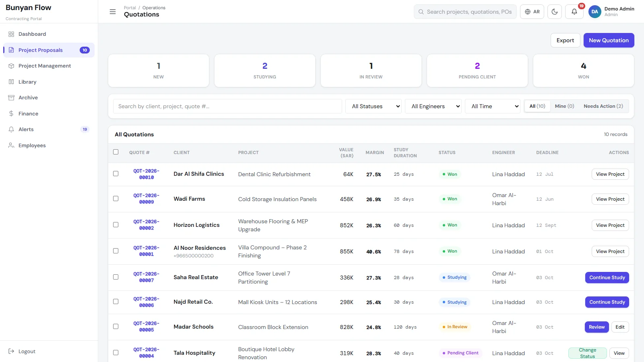Switch to Needs Action (2) tab
The image size is (644, 362).
coord(603,106)
